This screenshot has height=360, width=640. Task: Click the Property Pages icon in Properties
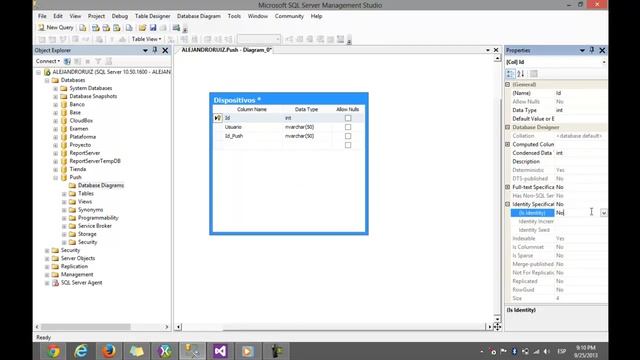pos(533,73)
